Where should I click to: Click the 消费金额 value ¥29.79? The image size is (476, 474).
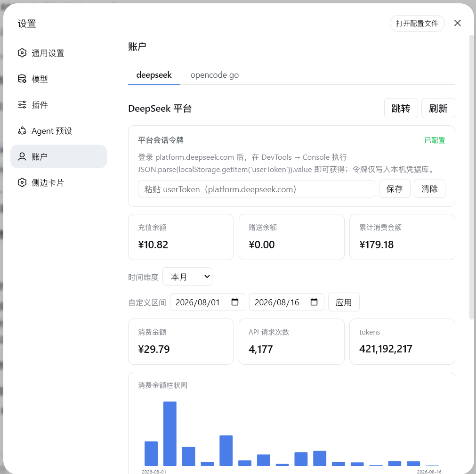point(153,349)
